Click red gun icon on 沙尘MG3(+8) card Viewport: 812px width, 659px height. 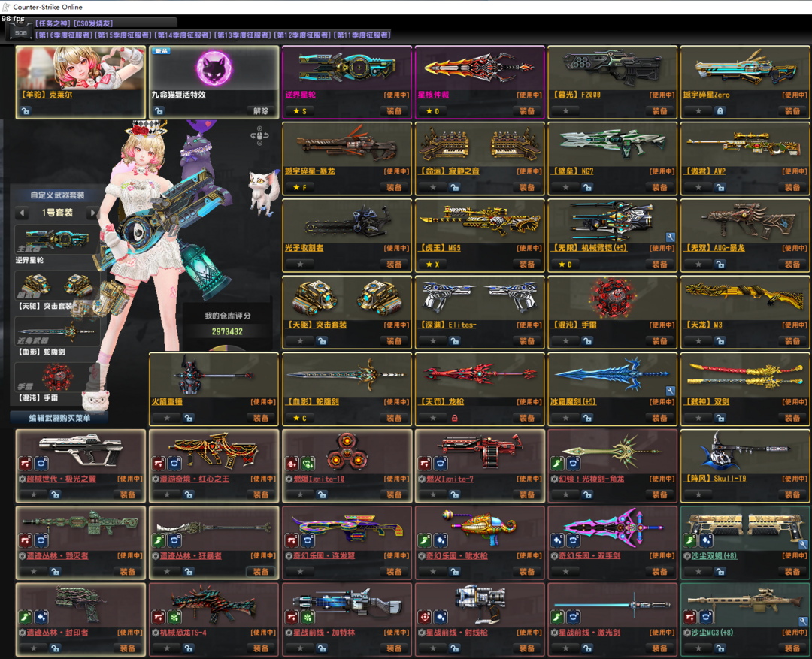(x=691, y=617)
